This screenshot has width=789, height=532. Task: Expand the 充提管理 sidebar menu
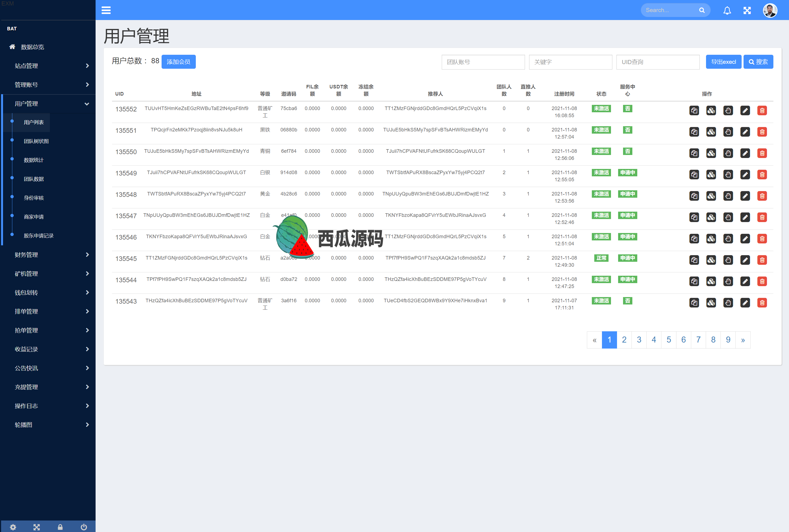pos(48,387)
